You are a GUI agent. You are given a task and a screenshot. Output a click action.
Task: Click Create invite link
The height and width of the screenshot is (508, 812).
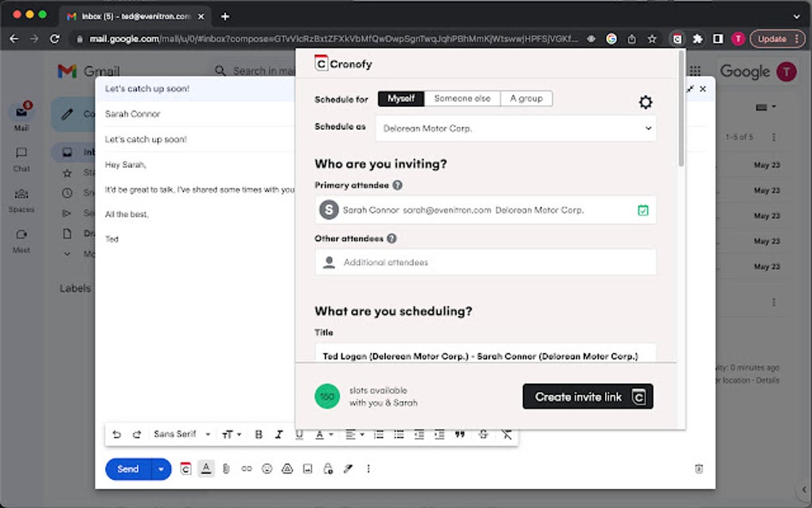coord(588,397)
